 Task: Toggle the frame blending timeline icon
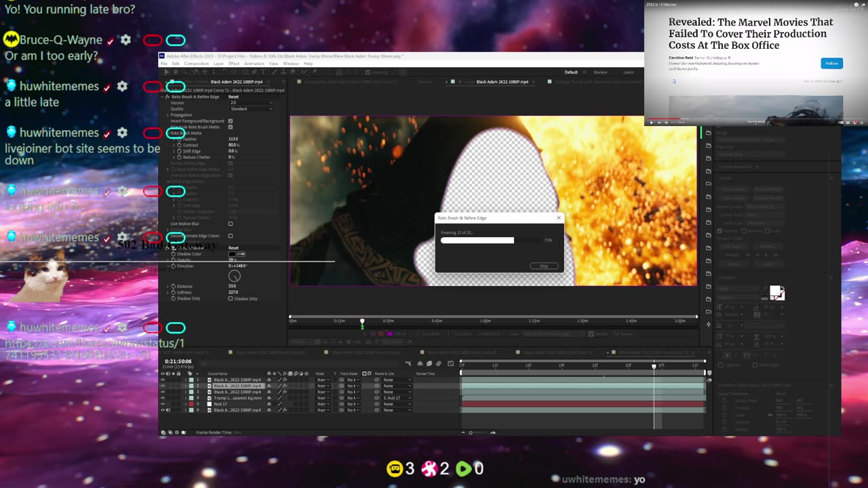pyautogui.click(x=429, y=363)
